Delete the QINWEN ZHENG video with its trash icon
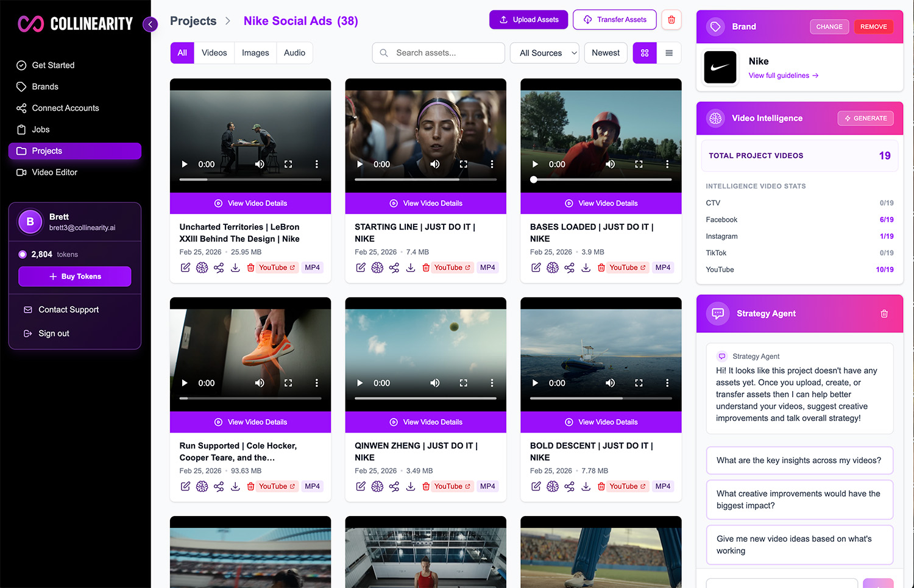The image size is (914, 588). click(x=426, y=486)
